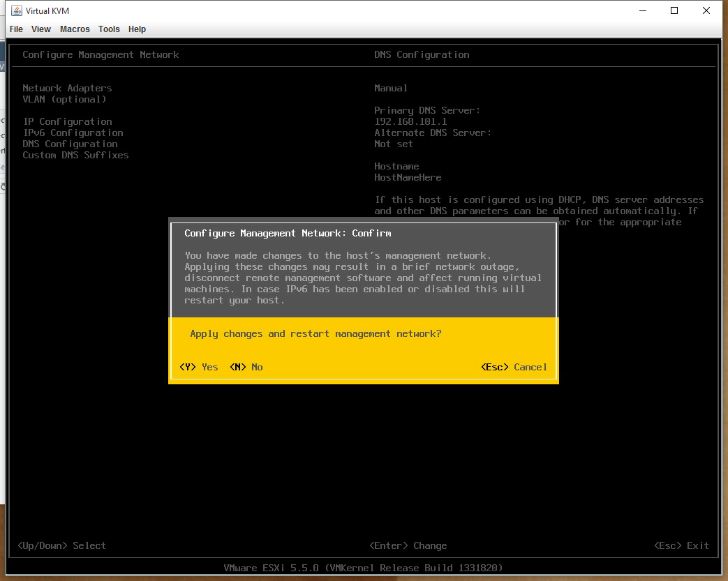Image resolution: width=728 pixels, height=581 pixels.
Task: Select DNS Configuration entry
Action: pos(70,144)
